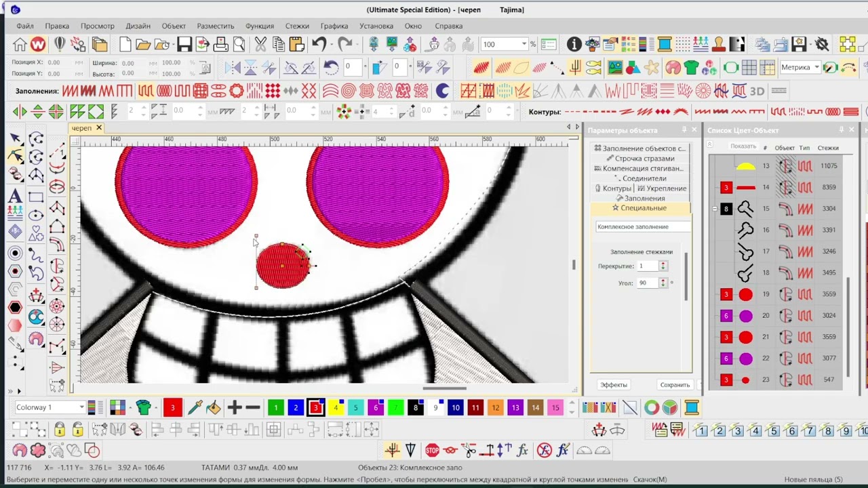This screenshot has height=488, width=868.
Task: Select the spiral fill stitch icon
Action: [x=349, y=91]
